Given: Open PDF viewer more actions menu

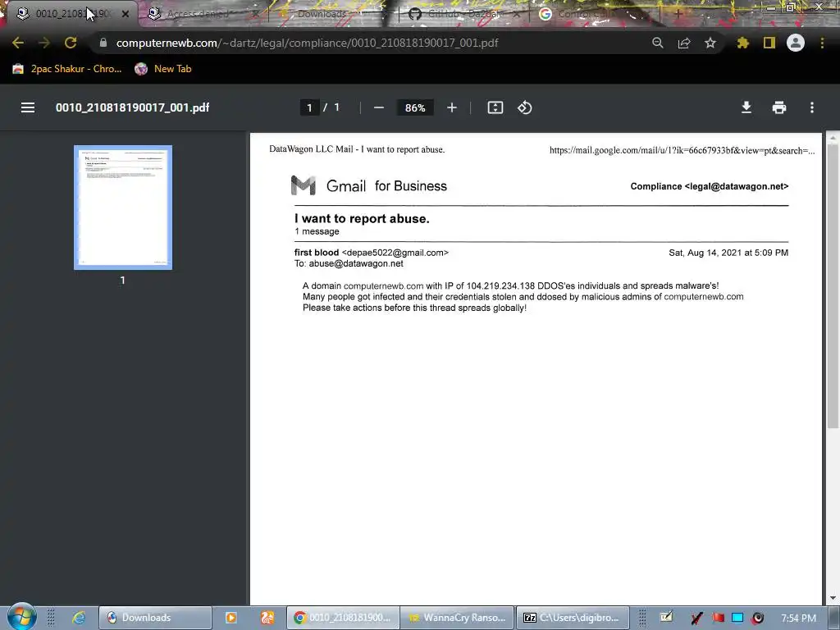Looking at the screenshot, I should (x=812, y=107).
